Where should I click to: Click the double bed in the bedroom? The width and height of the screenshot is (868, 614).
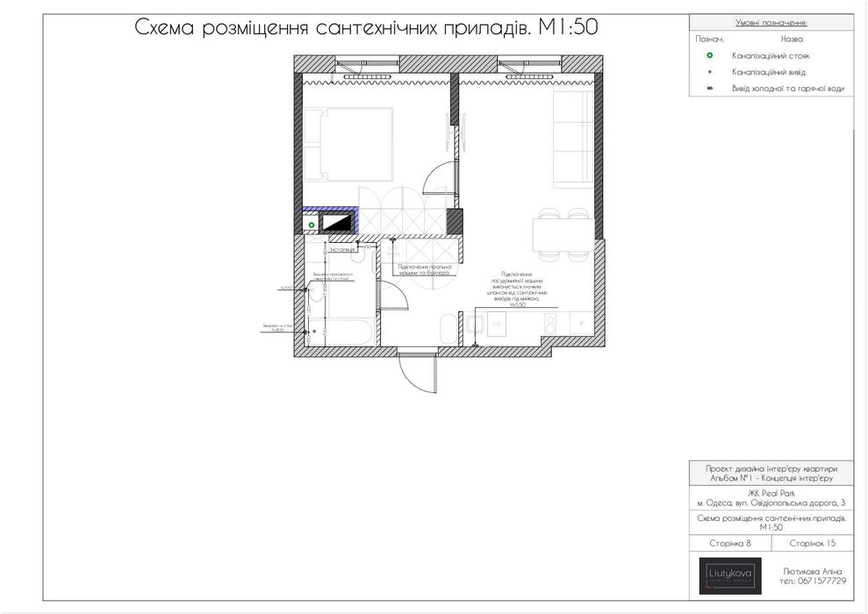pyautogui.click(x=348, y=145)
